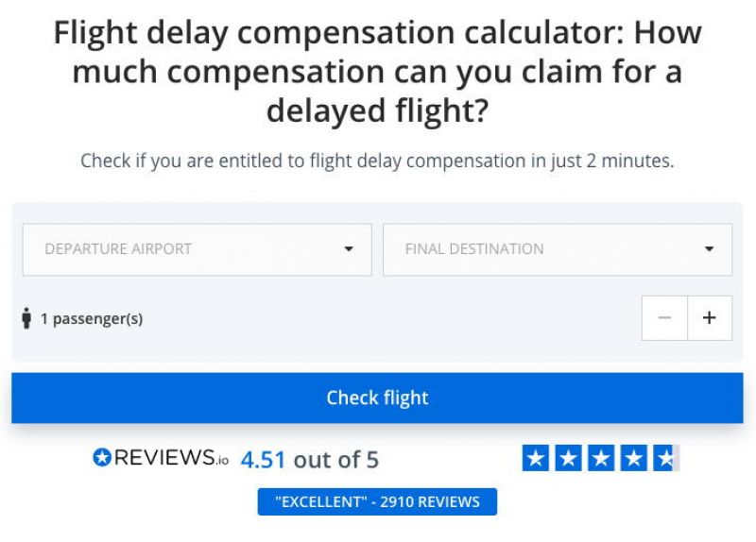Open the Final Destination dropdown arrow

click(x=709, y=249)
